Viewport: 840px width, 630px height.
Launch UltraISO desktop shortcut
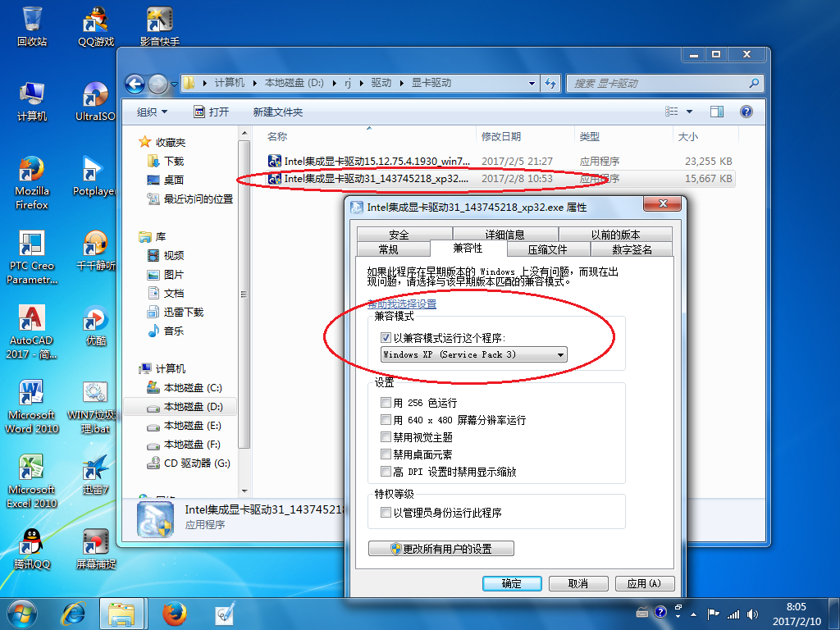tap(95, 101)
